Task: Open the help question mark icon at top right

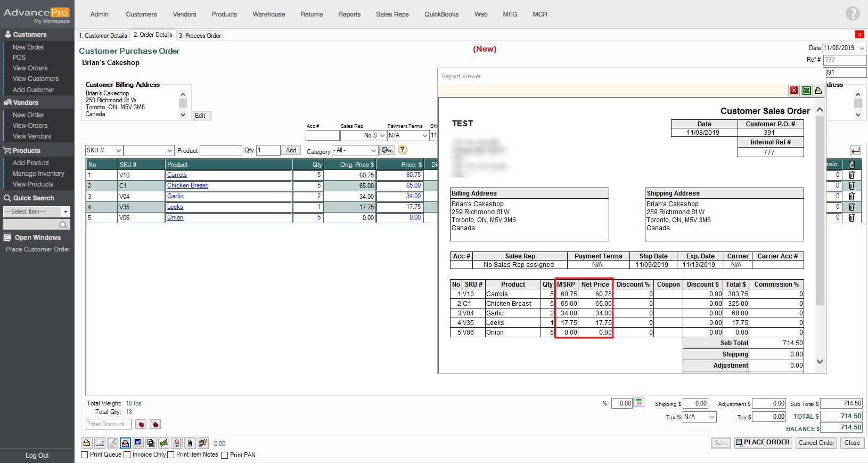Action: [x=853, y=14]
